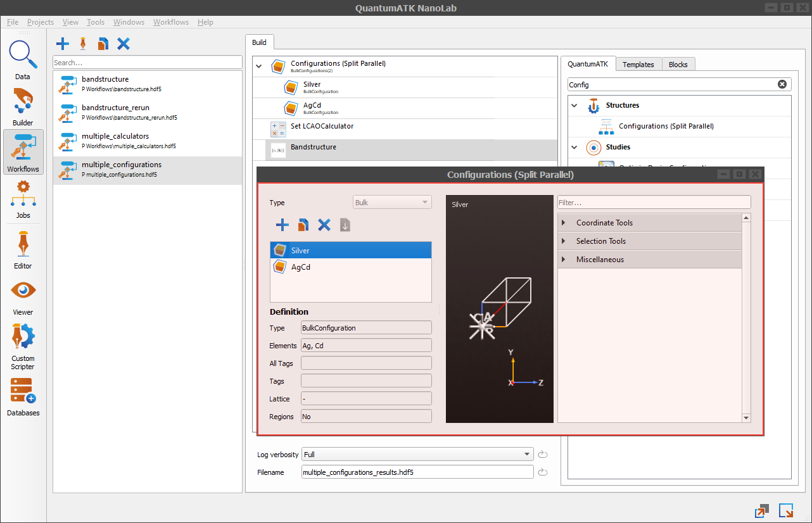Viewport: 812px width, 523px height.
Task: Click the Filename input field
Action: click(x=417, y=472)
